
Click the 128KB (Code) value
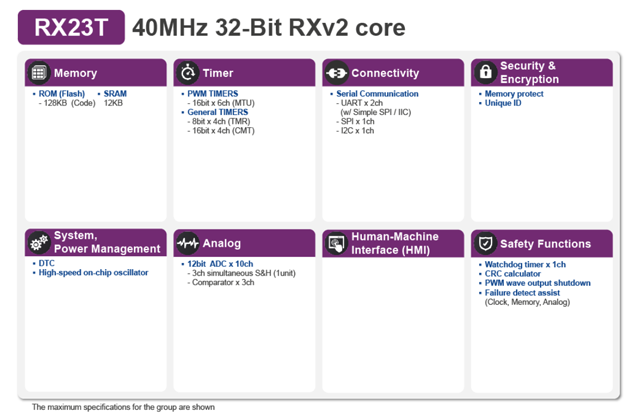(67, 103)
